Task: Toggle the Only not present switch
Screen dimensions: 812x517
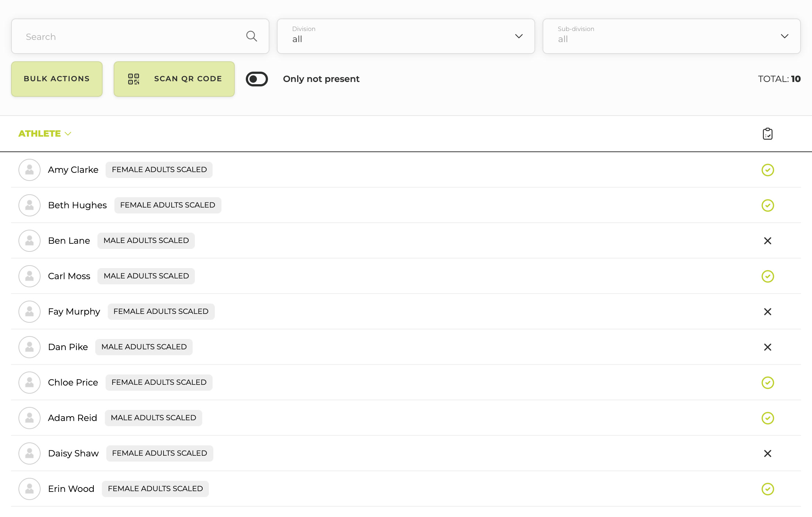Action: point(257,79)
